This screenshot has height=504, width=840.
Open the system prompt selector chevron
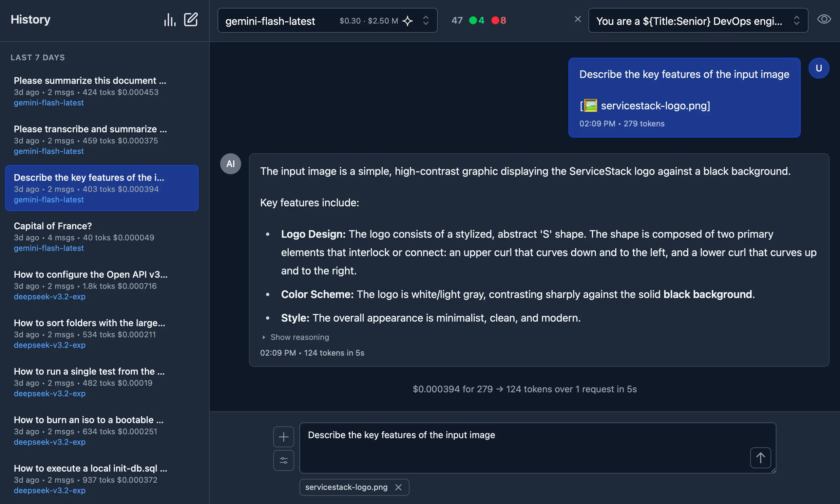point(797,20)
